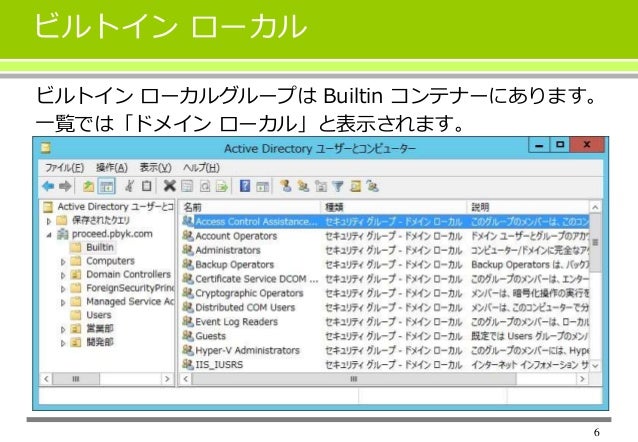Select the Account Operators group
Viewport: 638px width, 442px height.
385,236
